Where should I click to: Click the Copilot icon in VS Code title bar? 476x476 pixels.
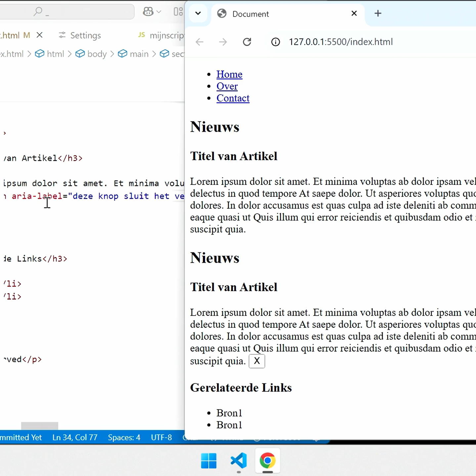(148, 12)
